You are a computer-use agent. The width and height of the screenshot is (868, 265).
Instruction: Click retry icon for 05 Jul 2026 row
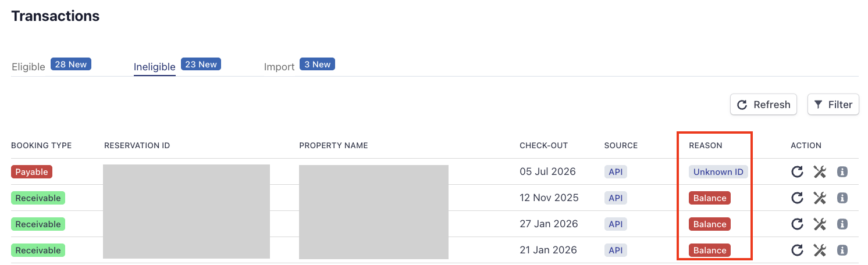pos(797,172)
